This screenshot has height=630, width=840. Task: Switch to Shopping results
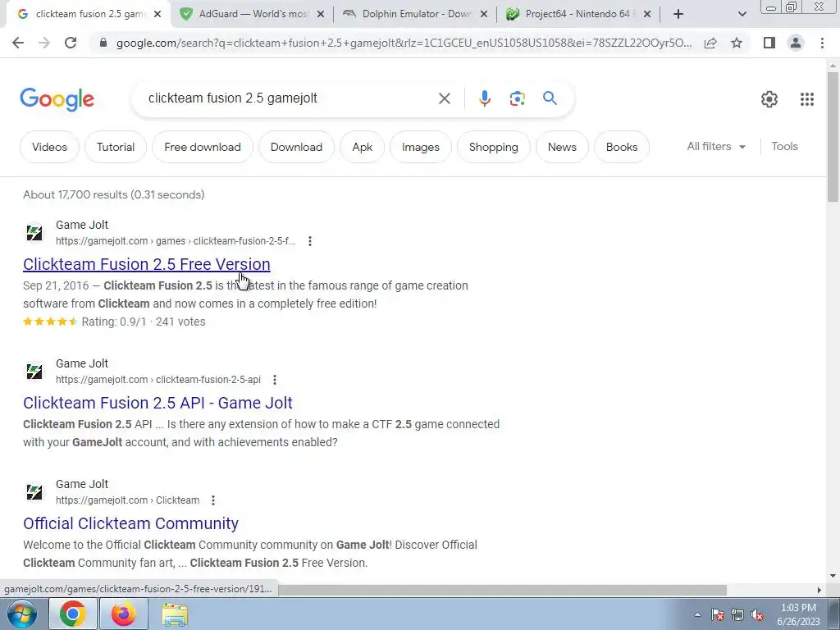(493, 147)
